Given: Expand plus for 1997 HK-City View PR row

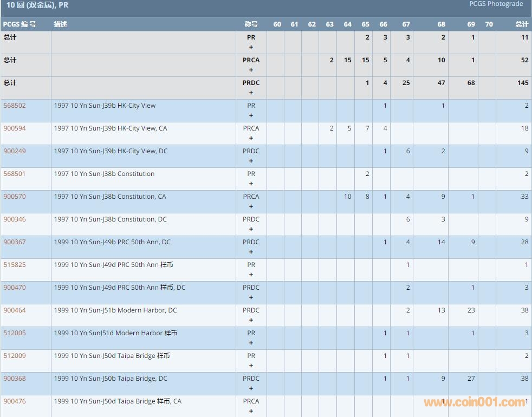Looking at the screenshot, I should [251, 115].
